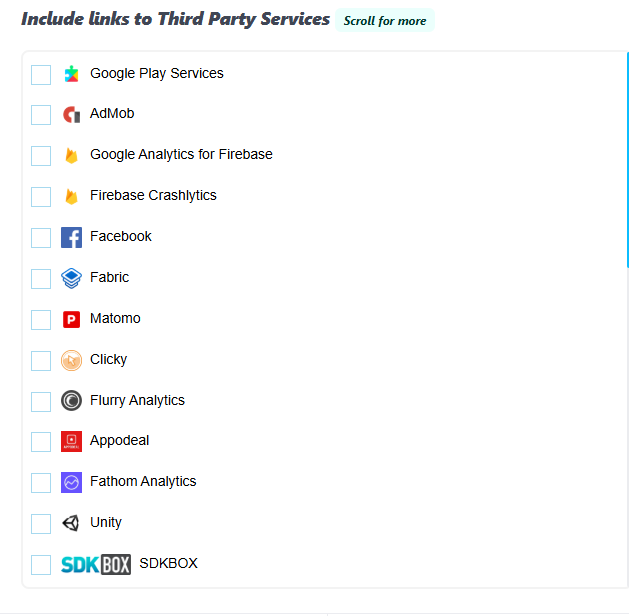Check the Fathom Analytics checkbox
This screenshot has height=616, width=629.
point(41,483)
